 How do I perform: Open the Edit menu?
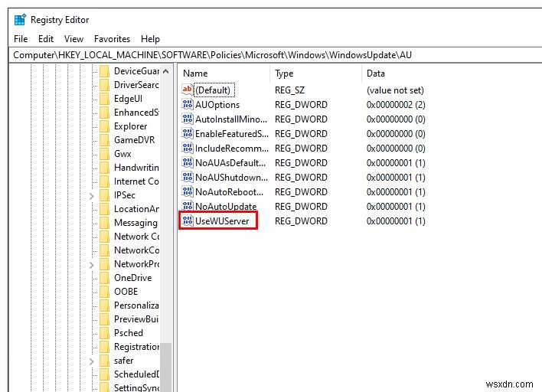point(46,39)
